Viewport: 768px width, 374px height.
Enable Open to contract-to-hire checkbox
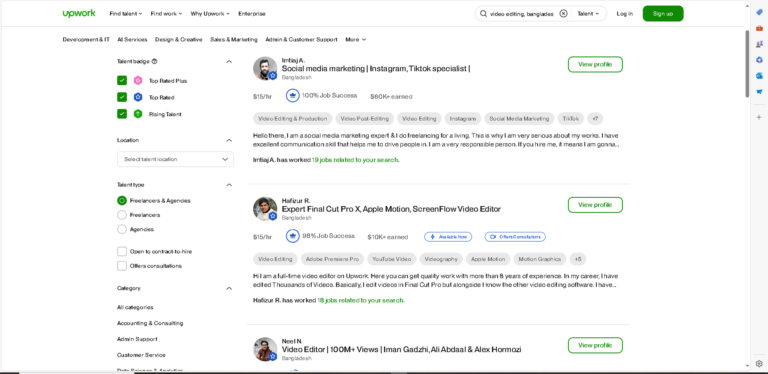122,252
